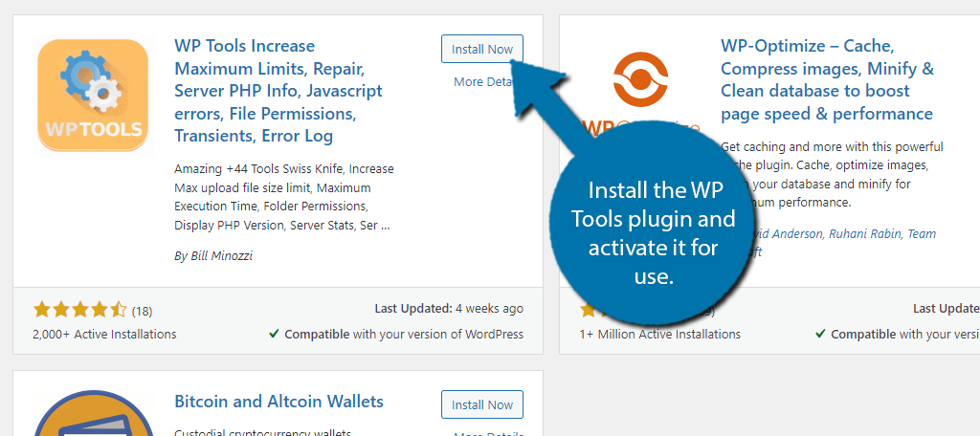Screen dimensions: 980x436
Task: Click the WP Tools plugin icon
Action: point(93,96)
